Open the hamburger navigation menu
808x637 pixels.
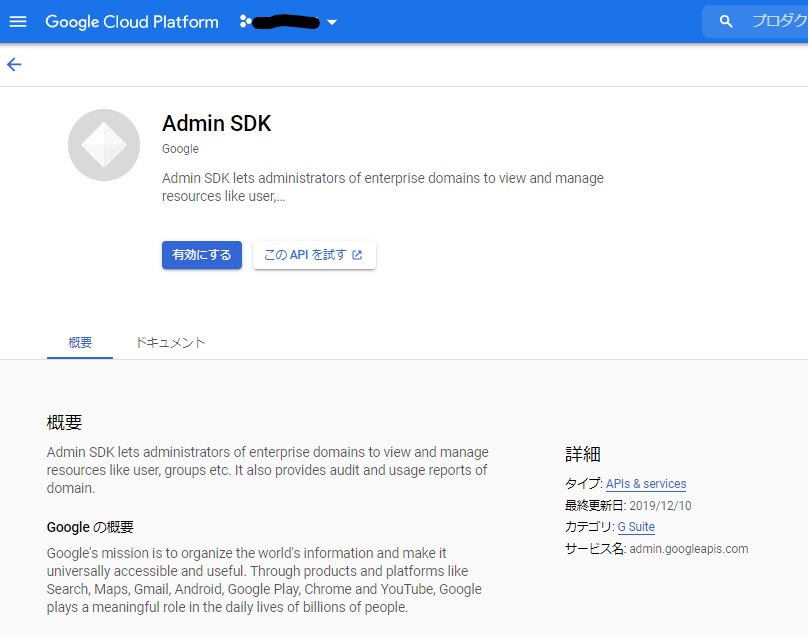pos(18,22)
